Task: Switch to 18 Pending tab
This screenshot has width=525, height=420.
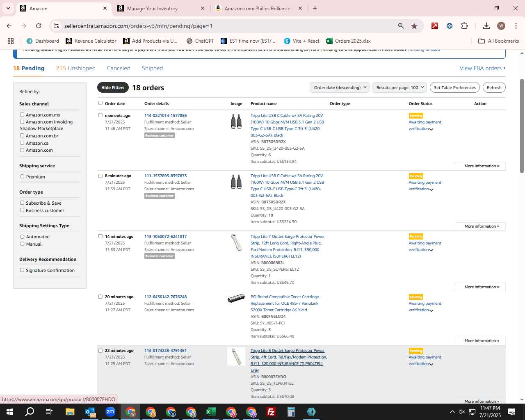Action: pos(29,68)
